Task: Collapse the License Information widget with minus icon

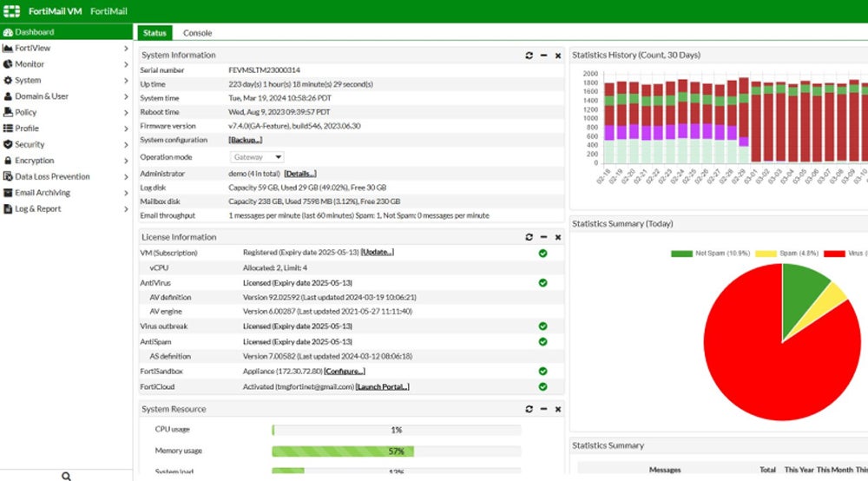Action: coord(543,237)
